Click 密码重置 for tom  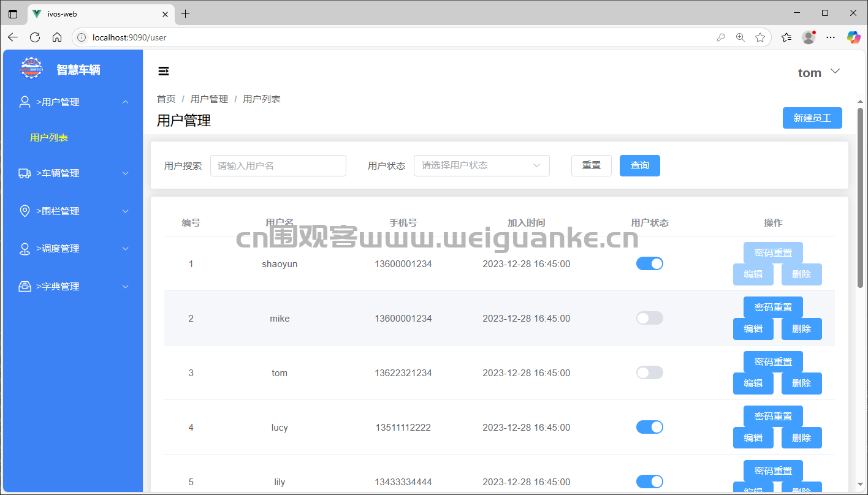pyautogui.click(x=773, y=361)
